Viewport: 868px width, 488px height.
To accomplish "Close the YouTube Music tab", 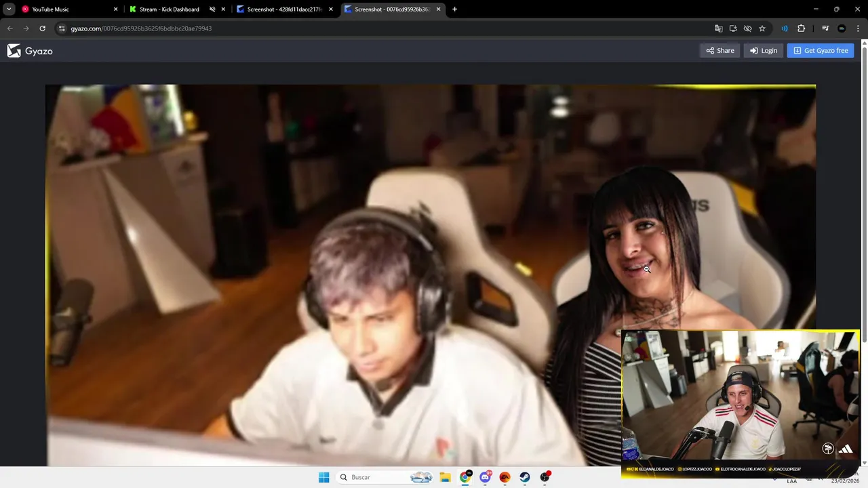I will tap(115, 9).
